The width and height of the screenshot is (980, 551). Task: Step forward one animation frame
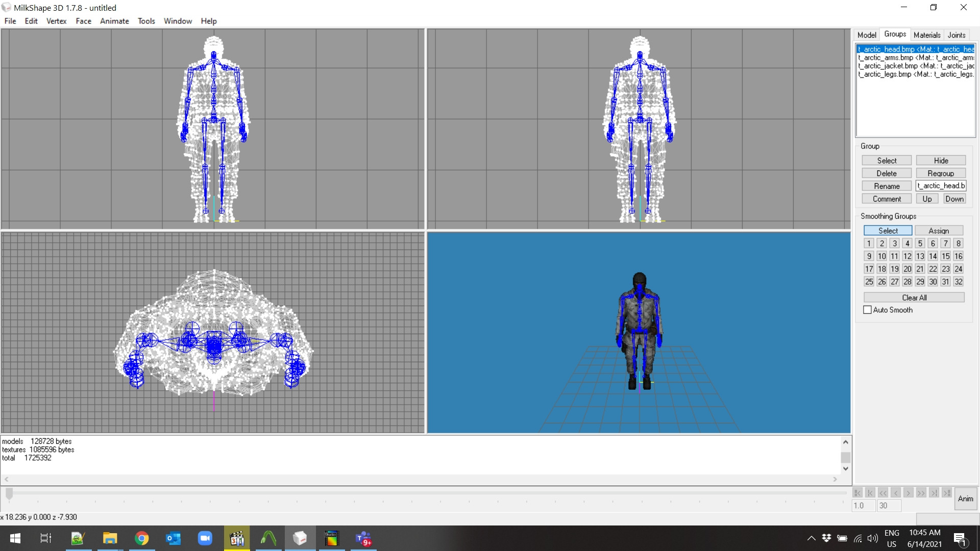coord(909,493)
